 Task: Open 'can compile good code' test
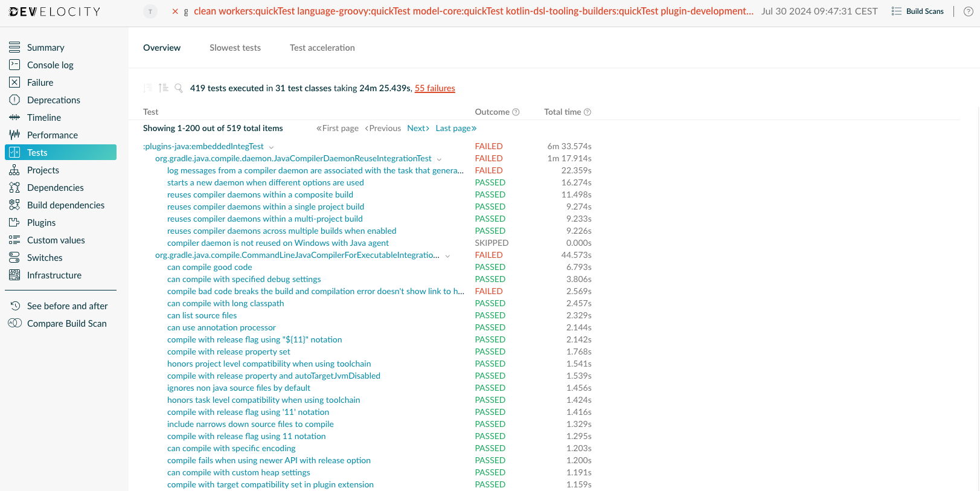click(x=210, y=267)
